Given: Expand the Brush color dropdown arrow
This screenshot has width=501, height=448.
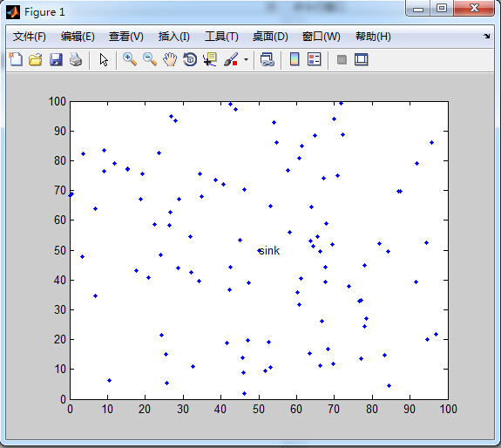Looking at the screenshot, I should (246, 59).
